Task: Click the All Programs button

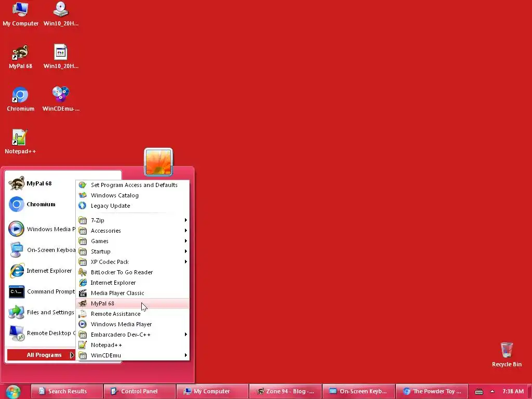Action: click(41, 355)
